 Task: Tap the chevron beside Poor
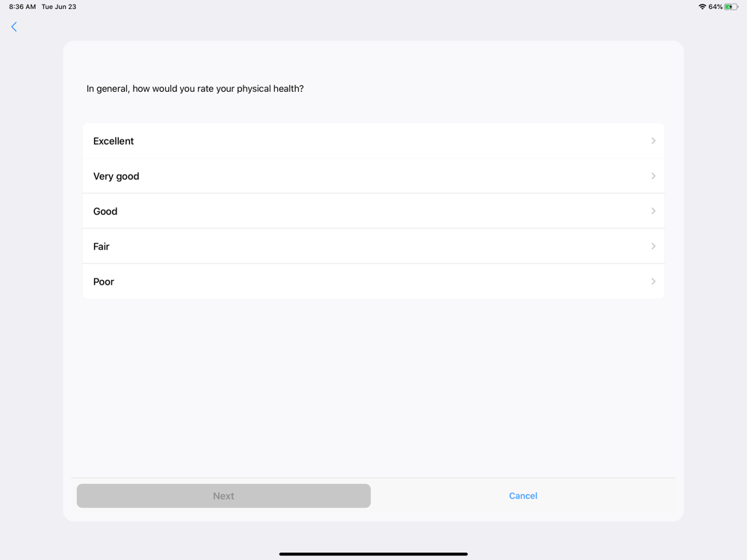[653, 281]
